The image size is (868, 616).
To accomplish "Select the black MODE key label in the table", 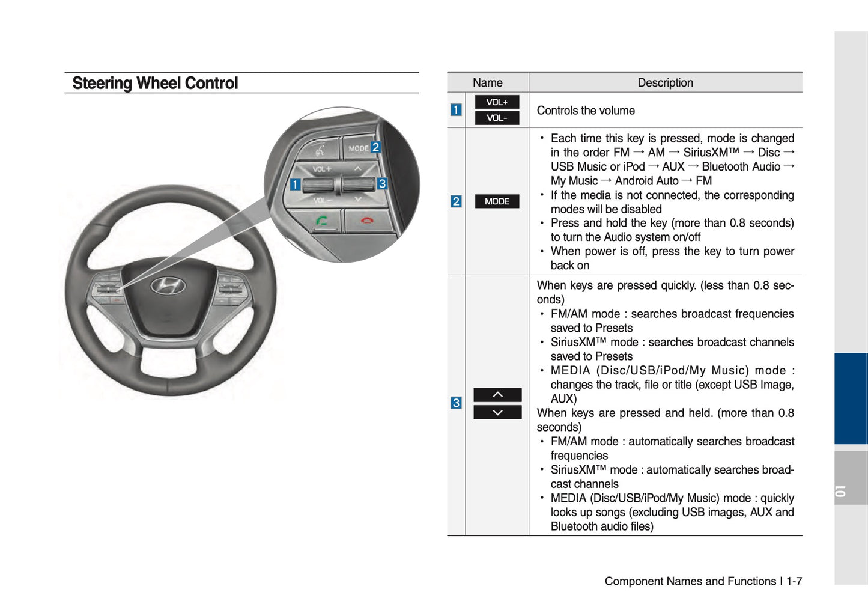I will (497, 201).
